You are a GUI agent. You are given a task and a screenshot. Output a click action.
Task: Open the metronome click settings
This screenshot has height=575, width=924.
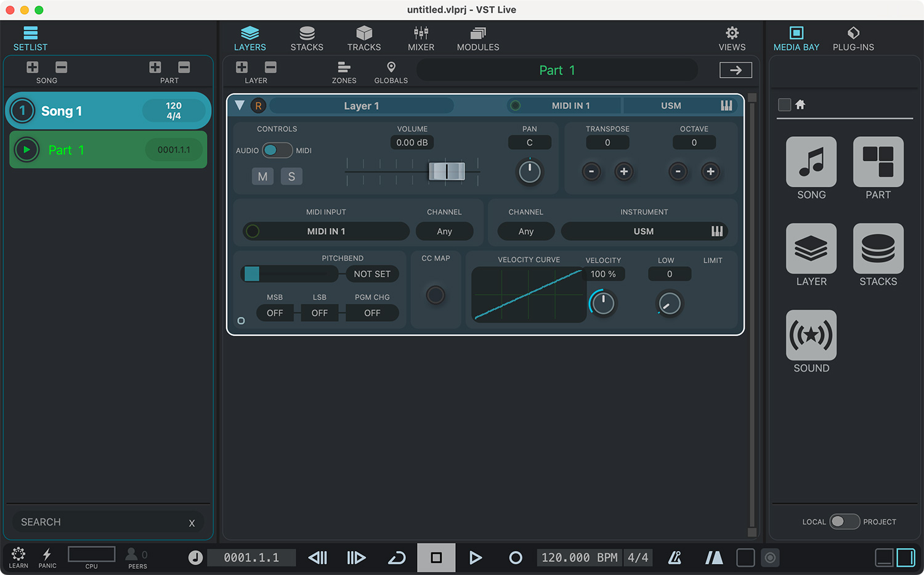(x=675, y=558)
